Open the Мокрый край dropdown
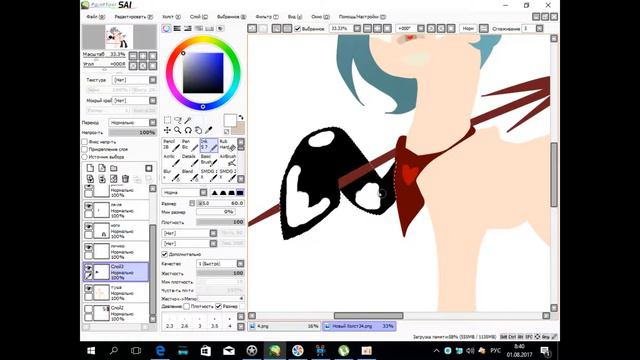This screenshot has height=360, width=640. coord(153,100)
